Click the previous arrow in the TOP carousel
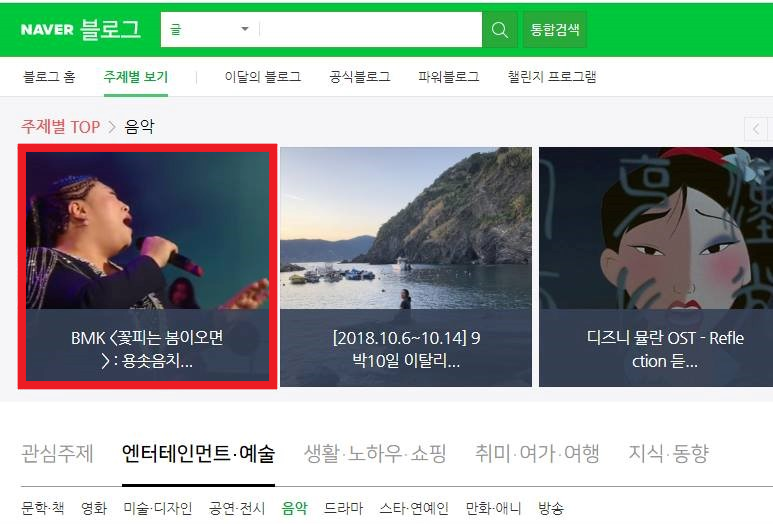 tap(755, 130)
